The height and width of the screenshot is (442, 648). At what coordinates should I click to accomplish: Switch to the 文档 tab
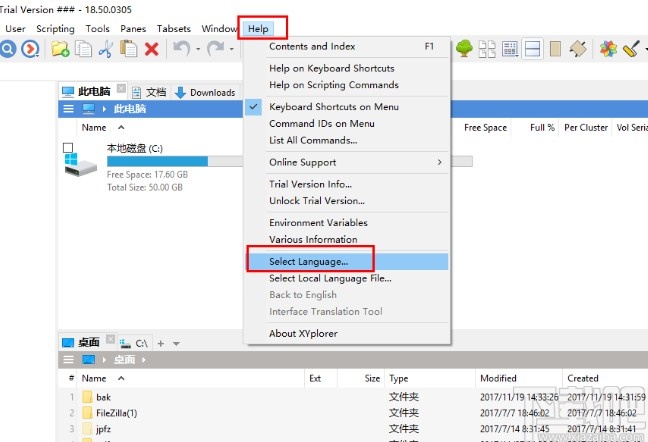pos(150,92)
